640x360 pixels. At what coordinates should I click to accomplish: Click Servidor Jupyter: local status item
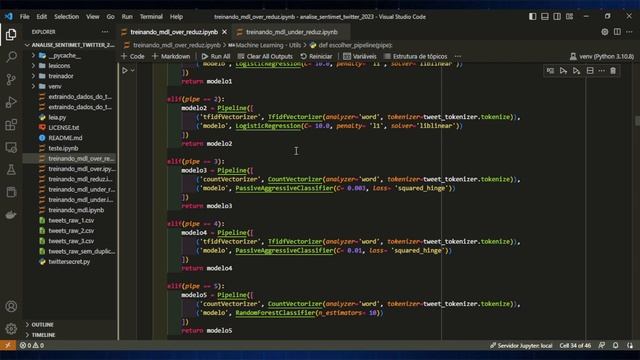(x=521, y=345)
